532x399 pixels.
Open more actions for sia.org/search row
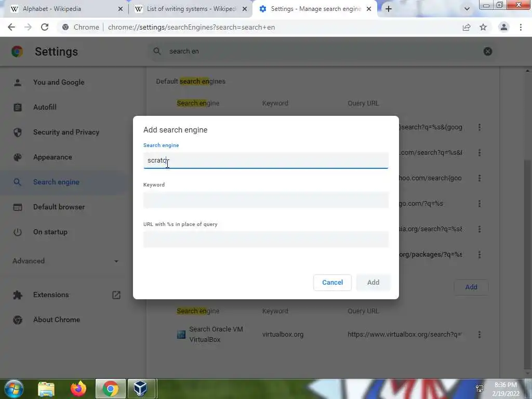[480, 229]
